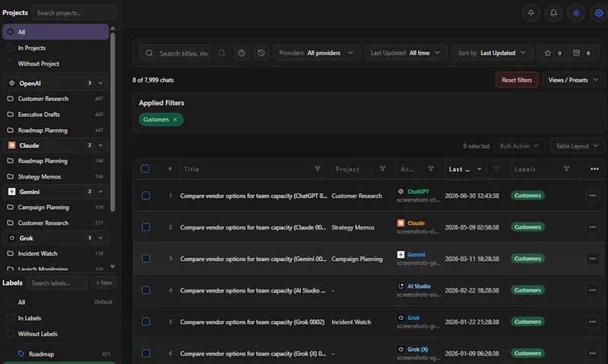Check the row 5 Grok 0002 chat checkbox
The width and height of the screenshot is (608, 364).
146,321
